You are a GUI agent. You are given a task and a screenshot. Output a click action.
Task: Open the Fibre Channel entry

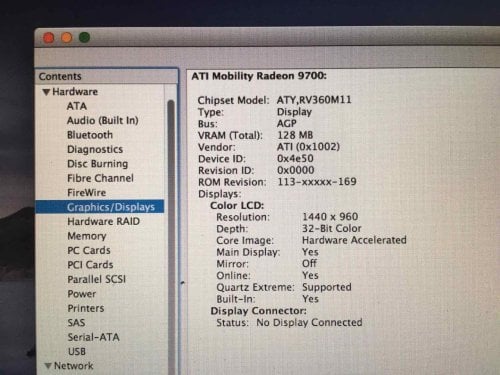pos(100,178)
